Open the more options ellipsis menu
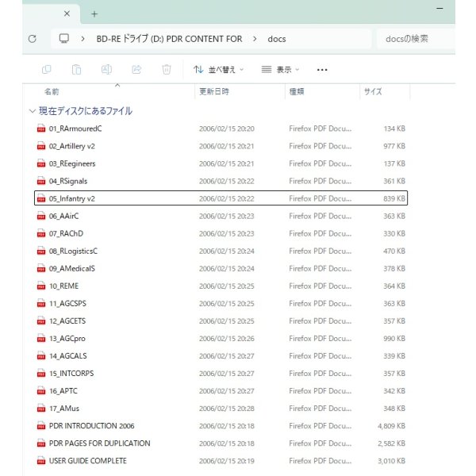This screenshot has height=476, width=476. (322, 70)
